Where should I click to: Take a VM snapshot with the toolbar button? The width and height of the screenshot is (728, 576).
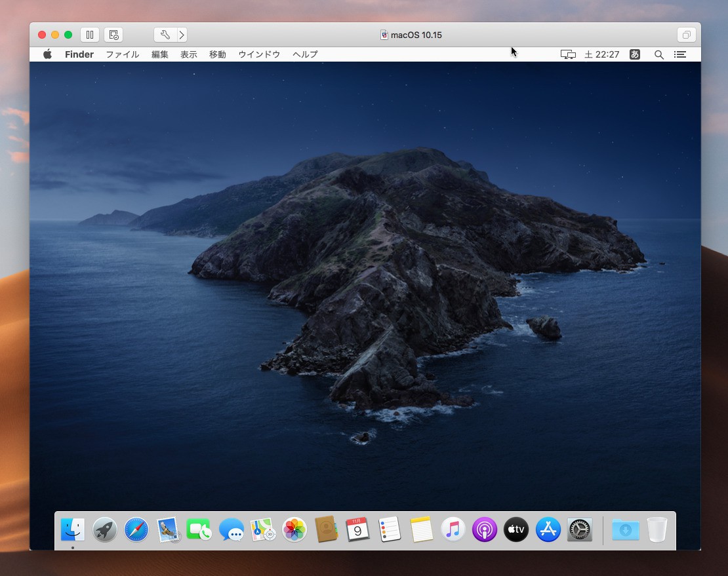(113, 34)
